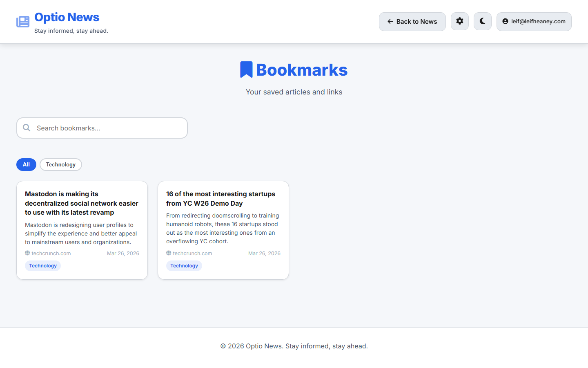Click the bookmark icon beside the Bookmarks heading
Viewport: 588px width, 368px height.
tap(246, 69)
